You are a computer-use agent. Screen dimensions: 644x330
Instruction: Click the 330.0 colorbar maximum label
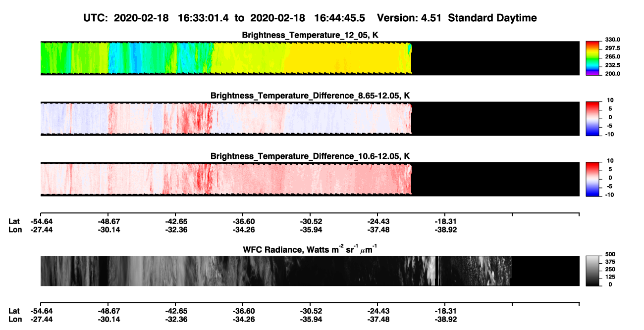coord(612,40)
